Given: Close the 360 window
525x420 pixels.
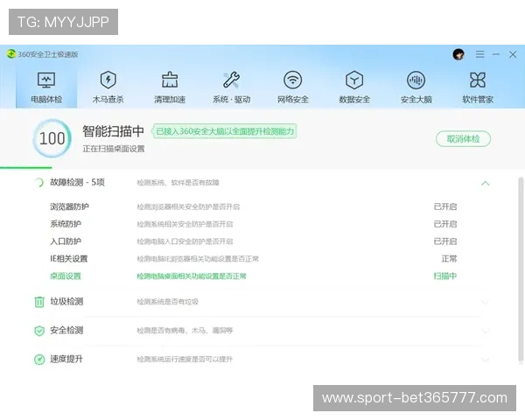Looking at the screenshot, I should tap(513, 54).
